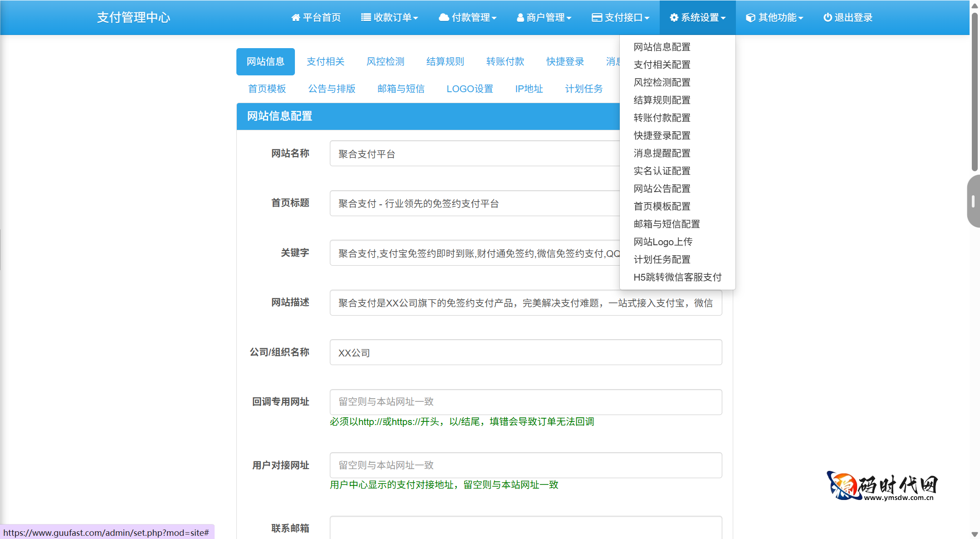Click the 平台首页 home icon
Image resolution: width=980 pixels, height=539 pixels.
pyautogui.click(x=296, y=17)
